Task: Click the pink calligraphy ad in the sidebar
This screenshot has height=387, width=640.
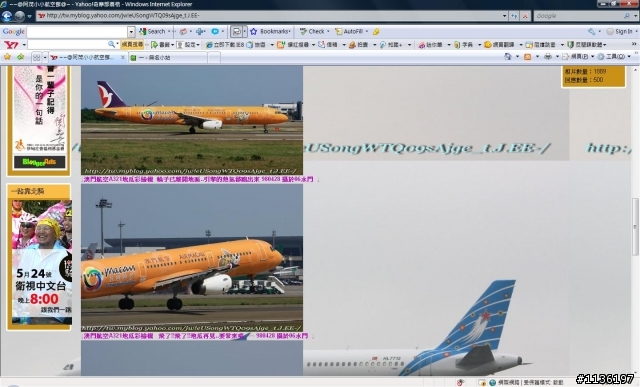Action: tap(39, 109)
